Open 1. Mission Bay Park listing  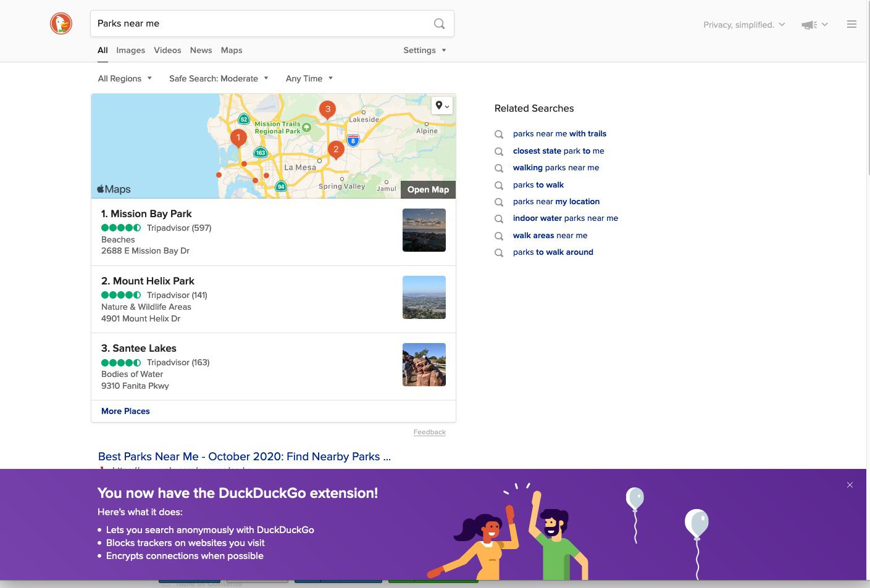(x=146, y=213)
